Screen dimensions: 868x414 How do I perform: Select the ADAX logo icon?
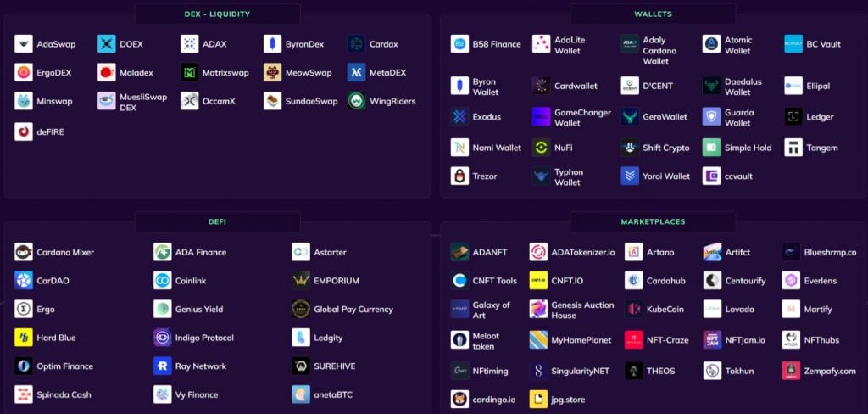coord(190,44)
